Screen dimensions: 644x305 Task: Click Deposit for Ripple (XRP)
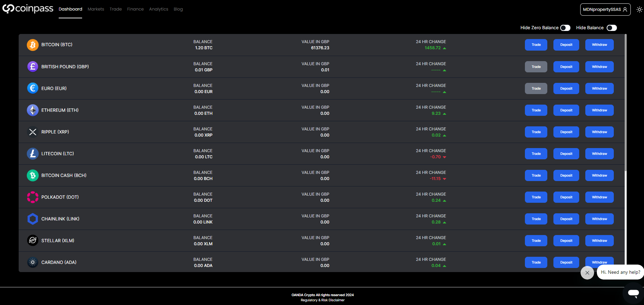click(x=566, y=132)
